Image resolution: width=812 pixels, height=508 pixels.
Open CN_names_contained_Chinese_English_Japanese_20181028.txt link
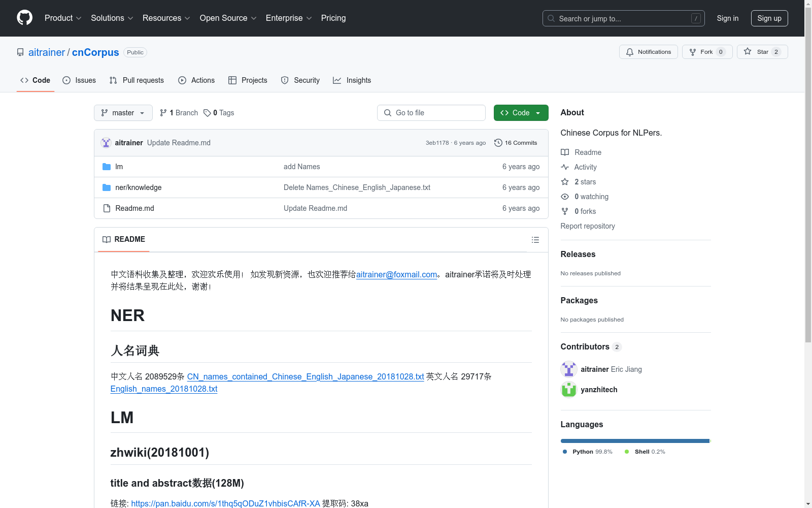click(306, 376)
